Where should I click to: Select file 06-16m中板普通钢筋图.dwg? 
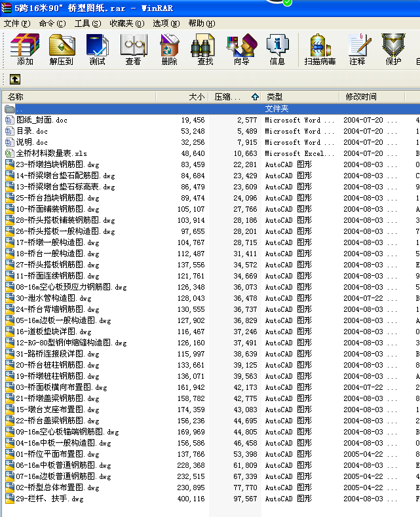click(x=64, y=466)
